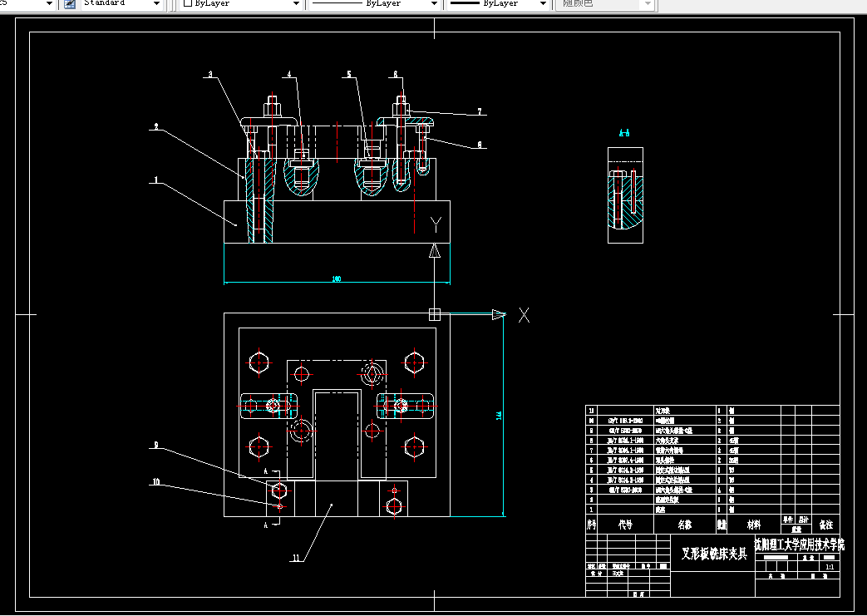Select the top-left hex bolt in plan view
Screen dimensions: 867x616
point(259,362)
